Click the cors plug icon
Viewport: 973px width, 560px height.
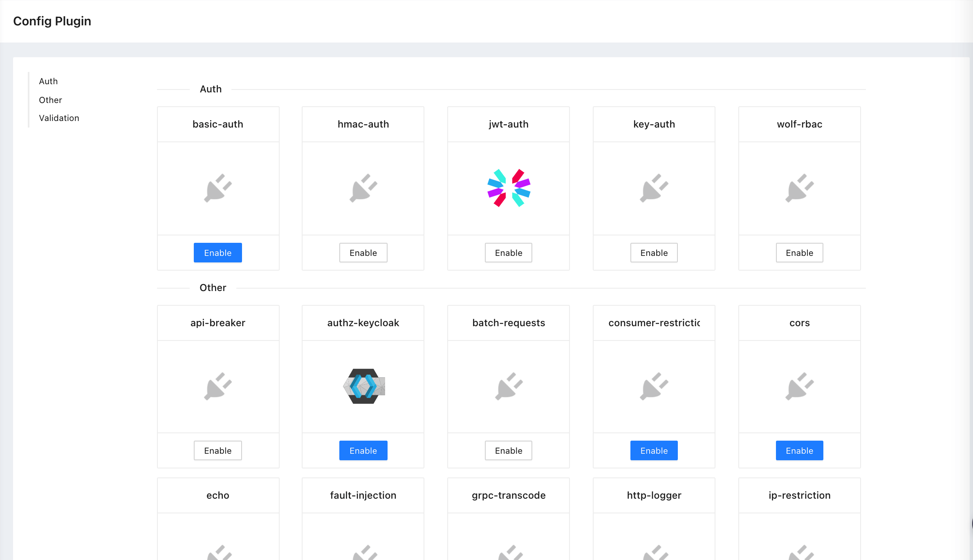click(x=800, y=386)
